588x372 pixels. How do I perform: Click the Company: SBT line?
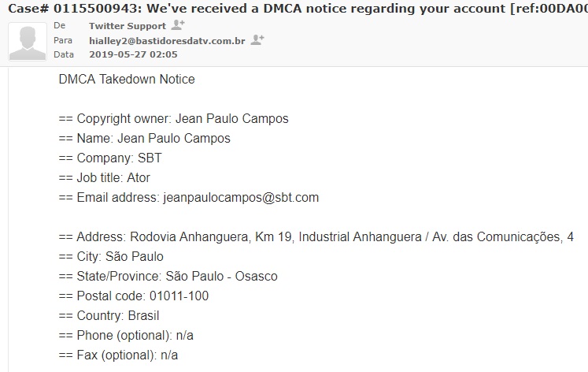110,158
